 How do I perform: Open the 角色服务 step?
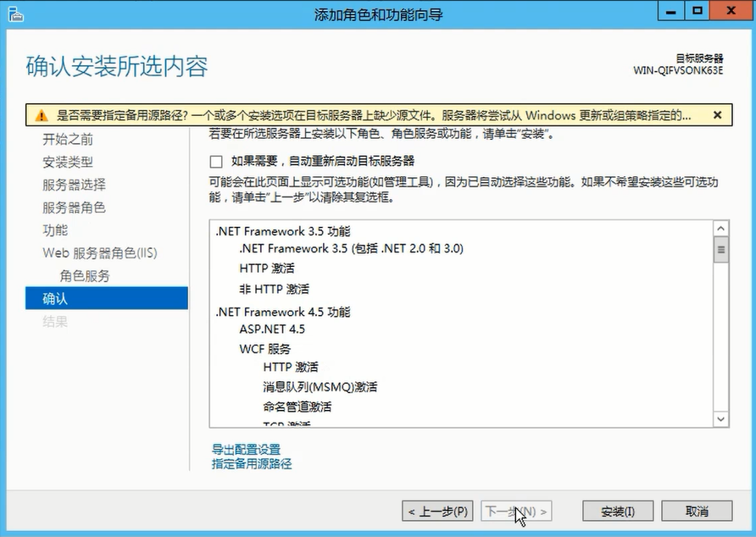tap(85, 276)
